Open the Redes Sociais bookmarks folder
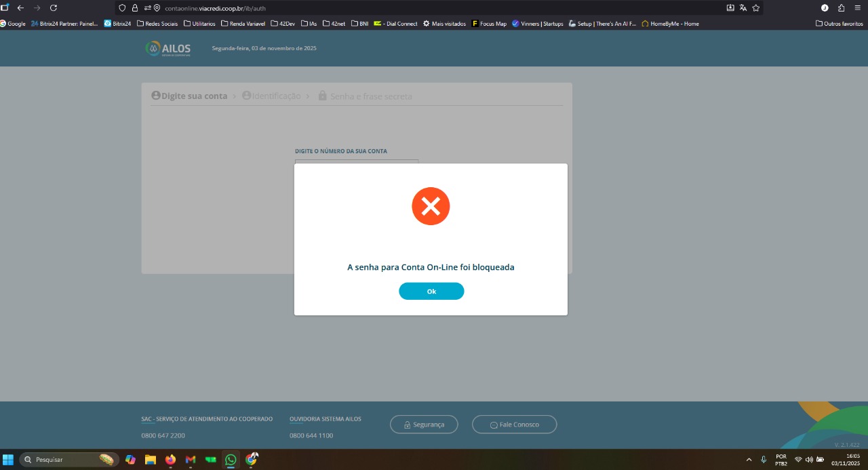868x470 pixels. 157,24
